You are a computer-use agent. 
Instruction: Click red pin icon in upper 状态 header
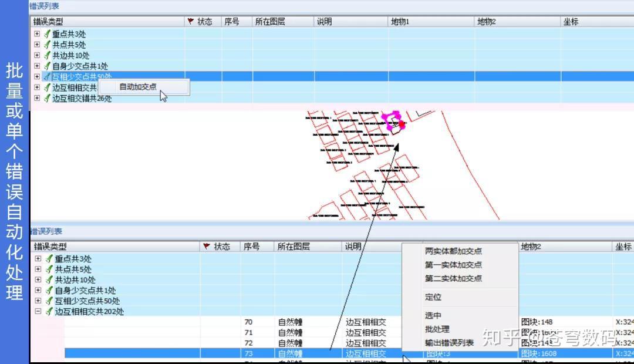(x=190, y=21)
